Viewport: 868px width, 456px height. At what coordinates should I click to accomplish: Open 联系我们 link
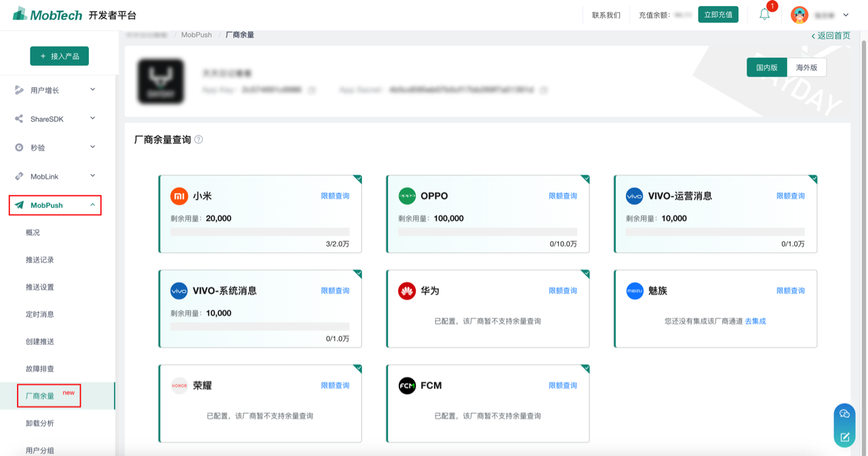click(x=606, y=15)
